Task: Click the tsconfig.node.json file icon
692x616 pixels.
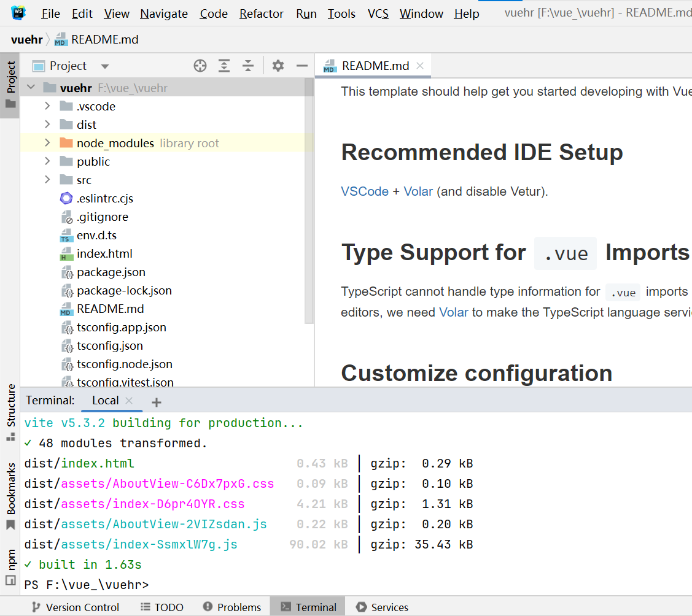Action: [67, 364]
